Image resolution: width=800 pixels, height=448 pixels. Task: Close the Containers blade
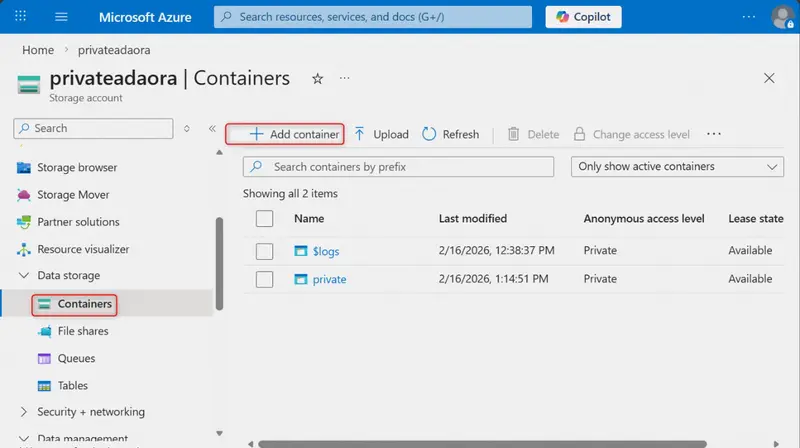coord(769,78)
